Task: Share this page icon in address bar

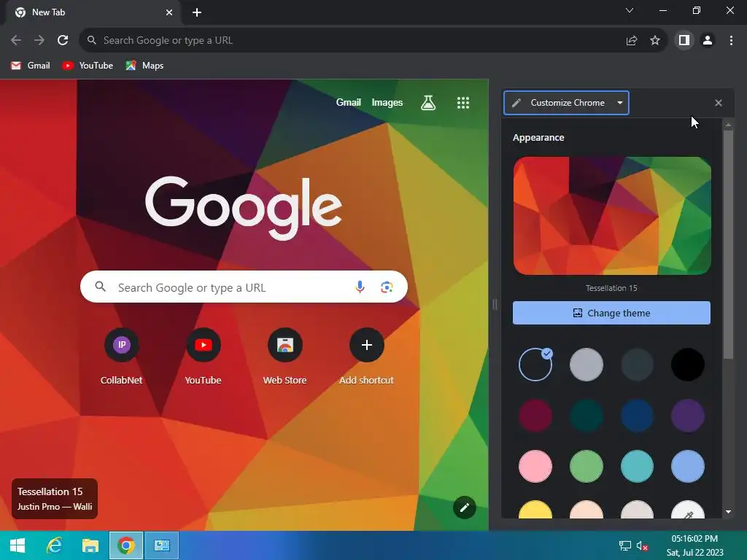Action: coord(632,41)
